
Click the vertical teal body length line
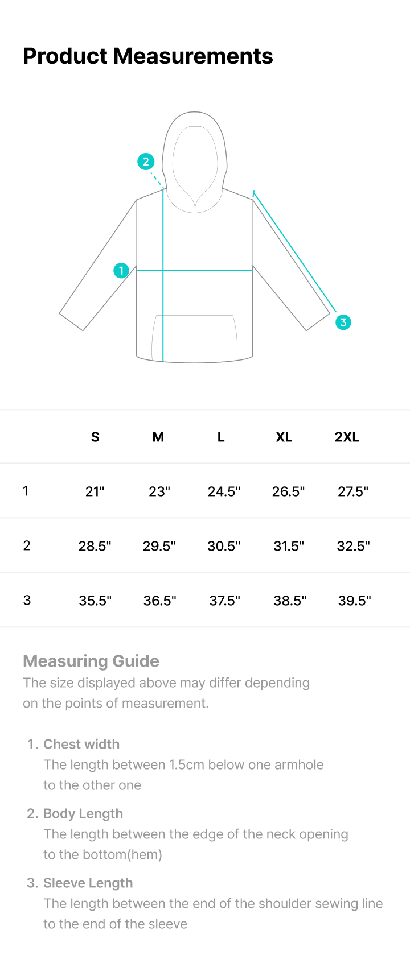pos(163,274)
